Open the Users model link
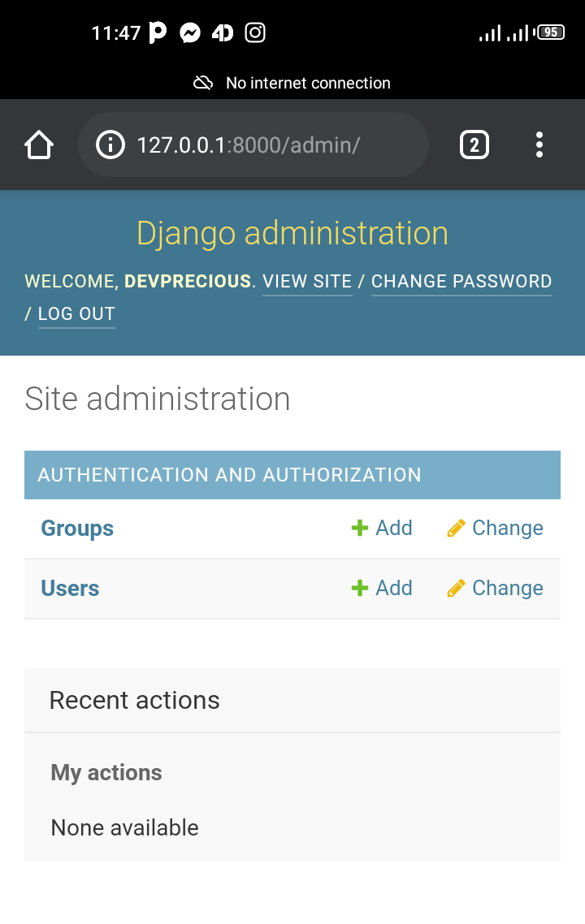585x924 pixels. (70, 588)
